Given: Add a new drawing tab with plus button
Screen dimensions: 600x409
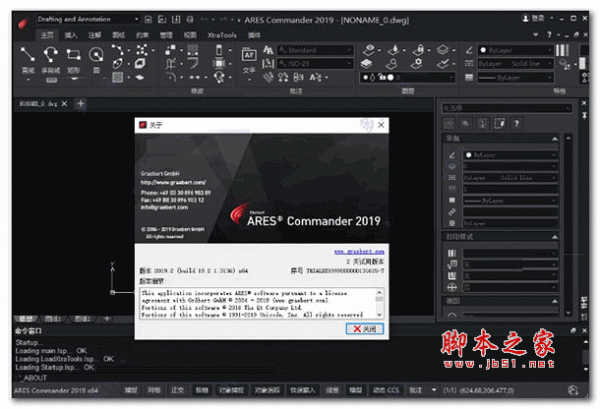Looking at the screenshot, I should [81, 103].
